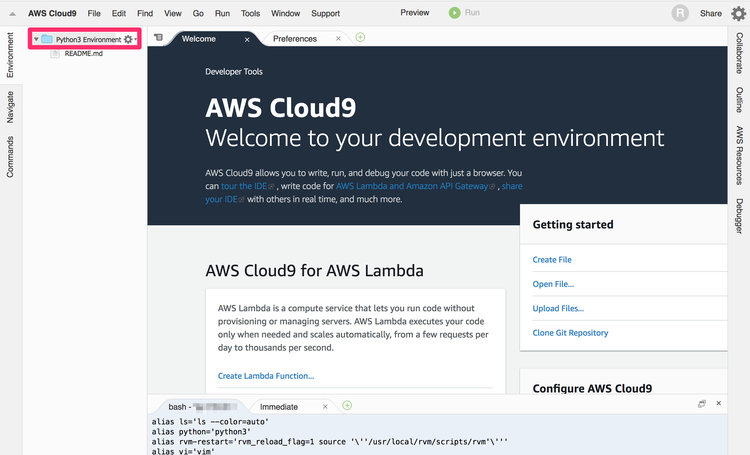The height and width of the screenshot is (455, 750).
Task: Open the Find menu
Action: point(145,13)
